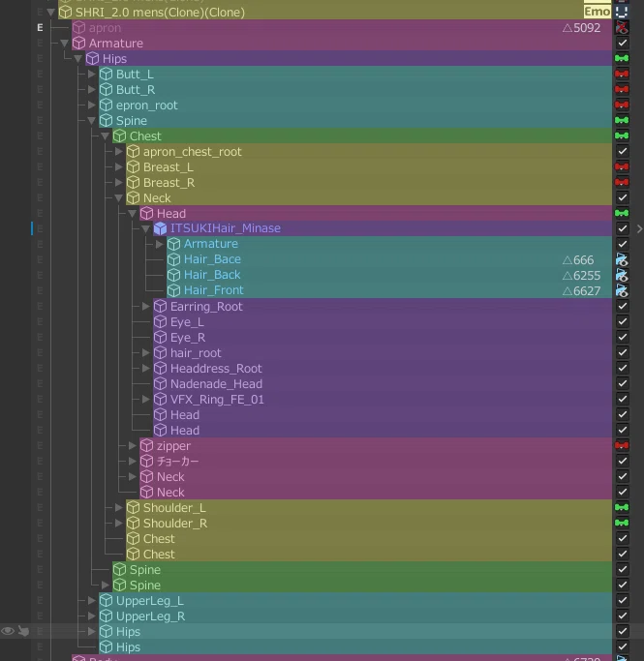Screen dimensions: 644x661
Task: Click the cube icon of SHRI_2.0 mens(Clone)(Clone)
Action: click(x=66, y=13)
